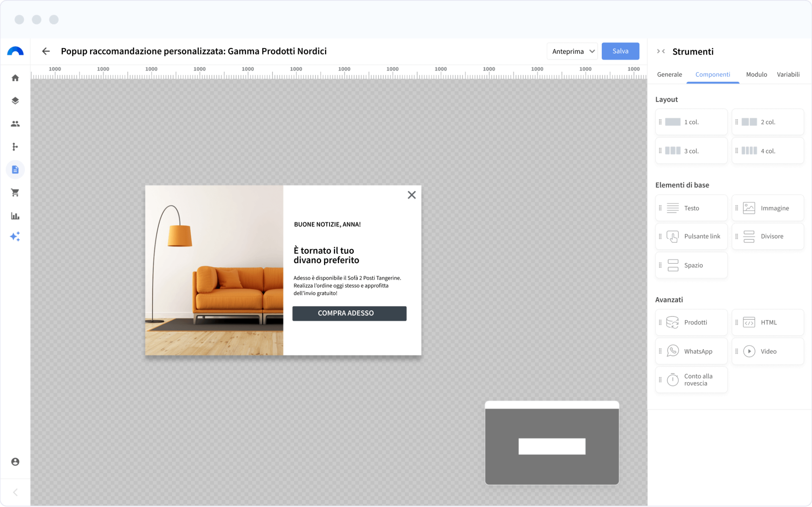Switch to the Variabili tab
The image size is (812, 507).
(x=788, y=75)
